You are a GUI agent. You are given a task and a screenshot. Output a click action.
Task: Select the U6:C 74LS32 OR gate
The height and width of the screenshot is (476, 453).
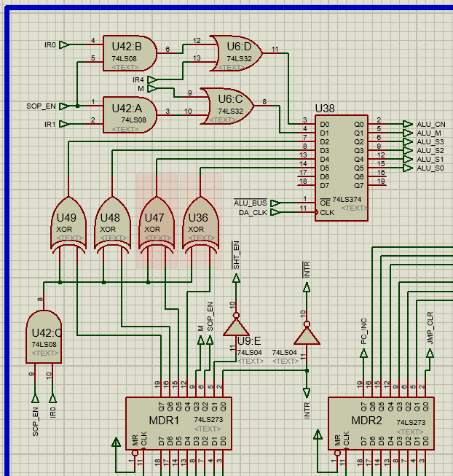(227, 106)
